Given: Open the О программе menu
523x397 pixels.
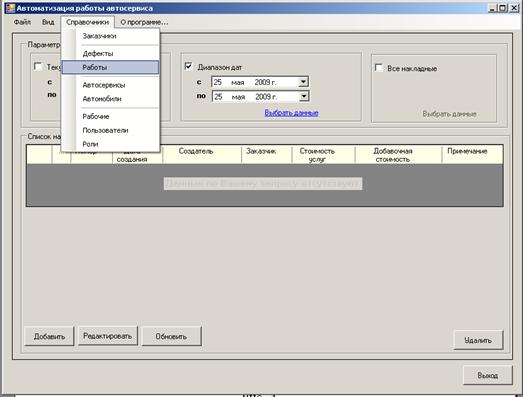Looking at the screenshot, I should click(x=144, y=22).
